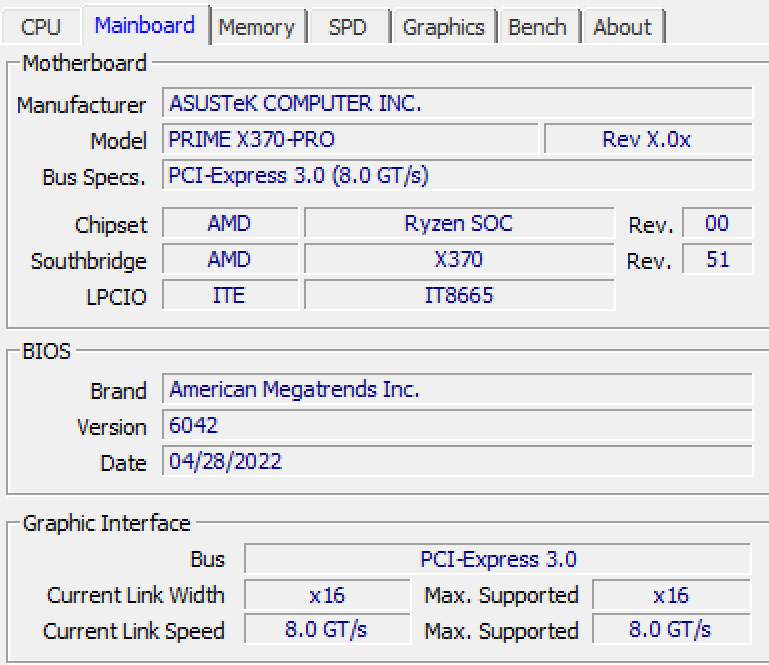Click the Southbridge label
Image resolution: width=769 pixels, height=665 pixels.
tap(89, 261)
